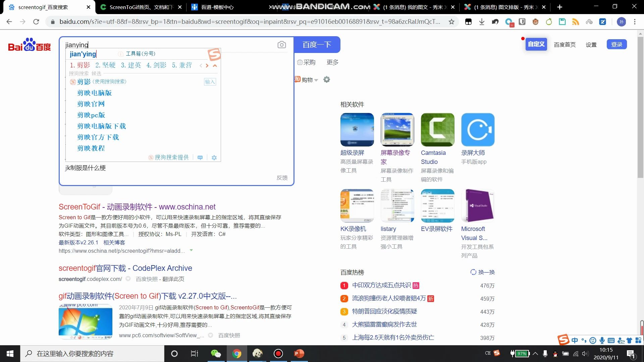644x362 pixels.
Task: Open 设置 menu at top right
Action: coord(591,45)
